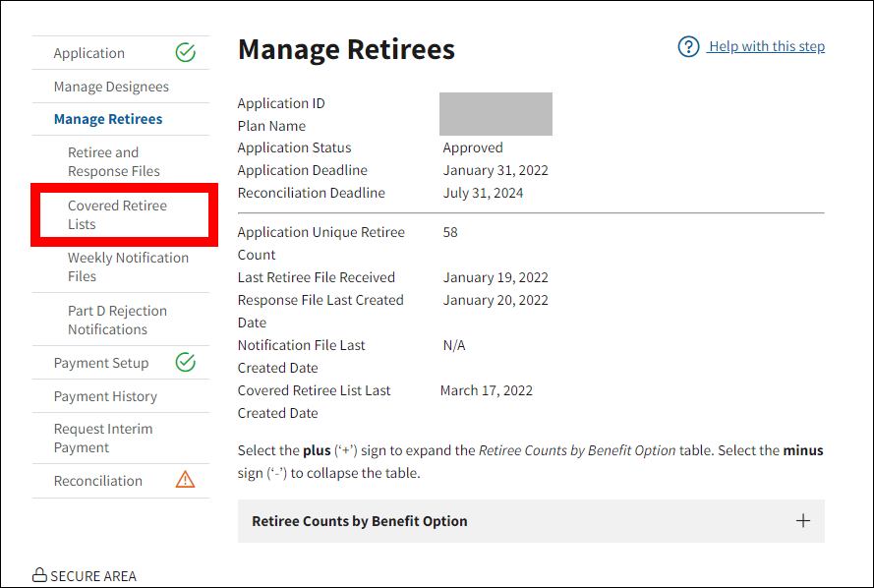Click the green checkmark icon beside Application

coord(185,53)
